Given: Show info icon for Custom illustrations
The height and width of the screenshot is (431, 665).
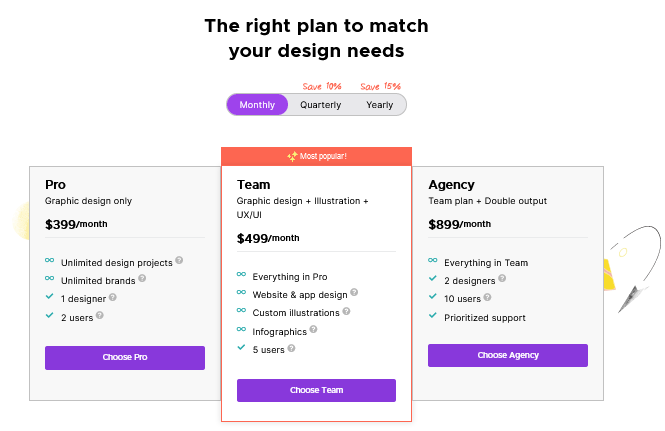Looking at the screenshot, I should point(346,311).
